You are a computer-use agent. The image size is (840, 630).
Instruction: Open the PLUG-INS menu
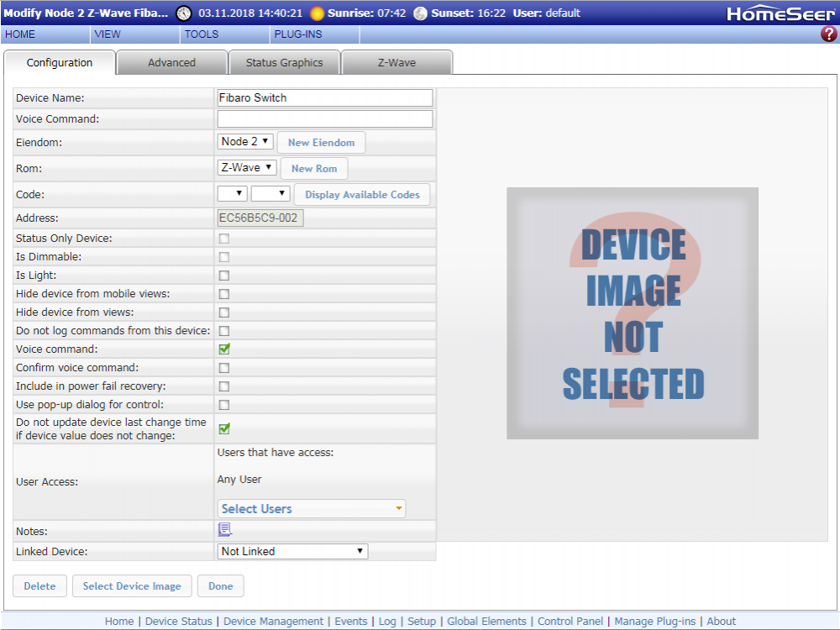pos(297,34)
